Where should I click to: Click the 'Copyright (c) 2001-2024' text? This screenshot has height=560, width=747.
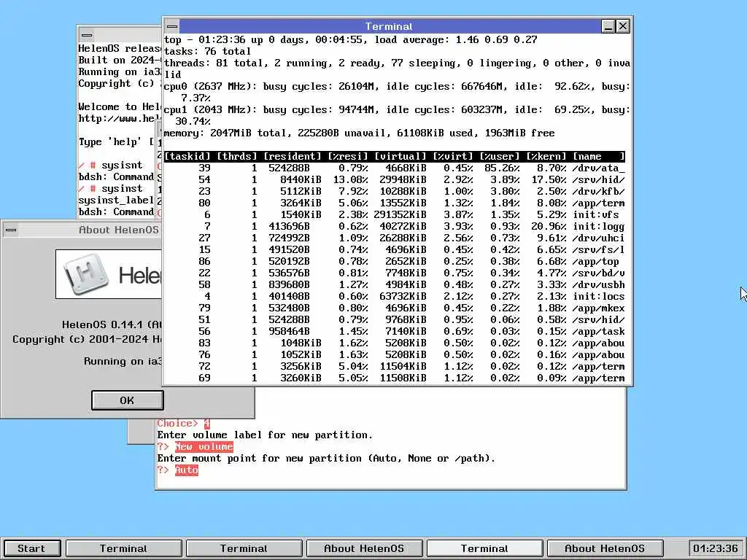[80, 340]
